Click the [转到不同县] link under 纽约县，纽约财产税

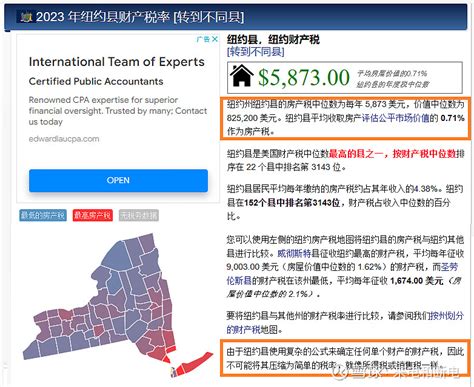(x=256, y=52)
